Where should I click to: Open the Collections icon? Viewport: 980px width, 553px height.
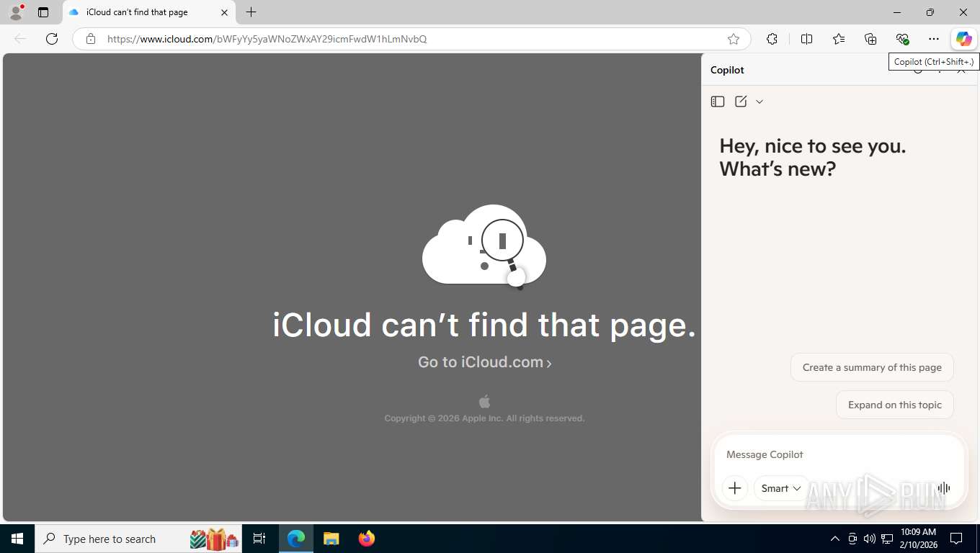[870, 39]
